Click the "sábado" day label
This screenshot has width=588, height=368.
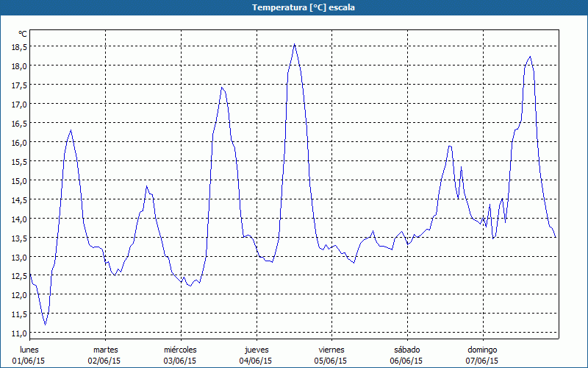pos(406,350)
